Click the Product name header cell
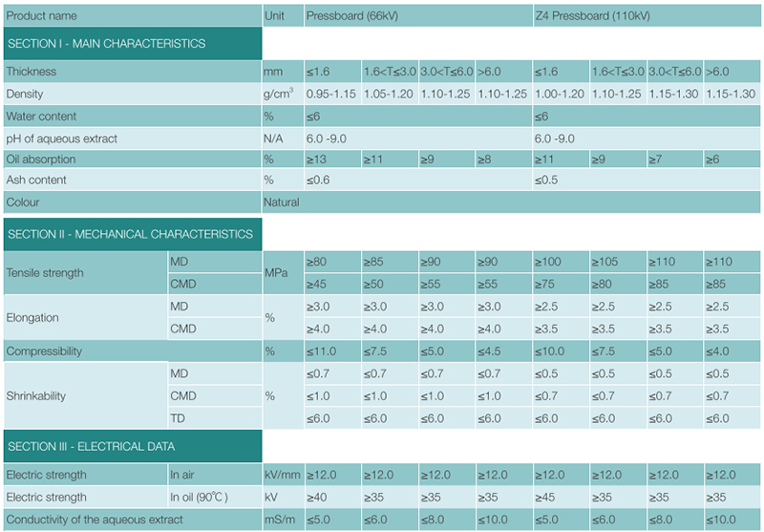 coord(42,15)
